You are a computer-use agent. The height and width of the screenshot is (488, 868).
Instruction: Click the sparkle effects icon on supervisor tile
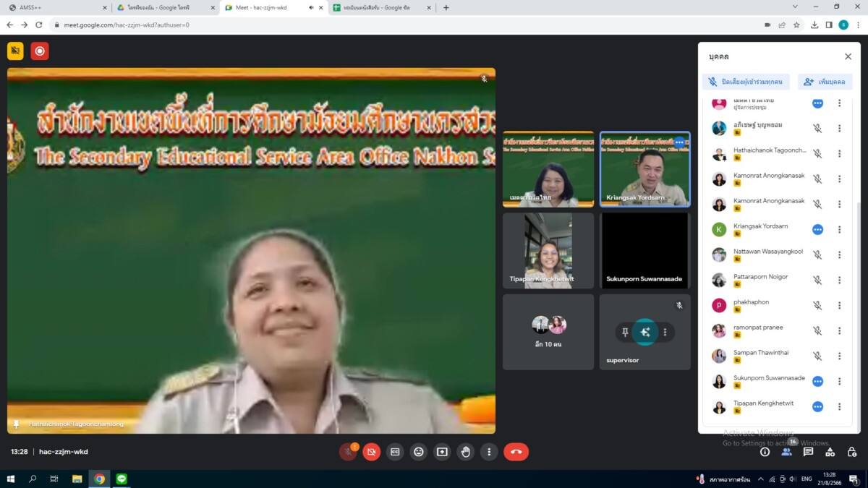click(x=644, y=332)
